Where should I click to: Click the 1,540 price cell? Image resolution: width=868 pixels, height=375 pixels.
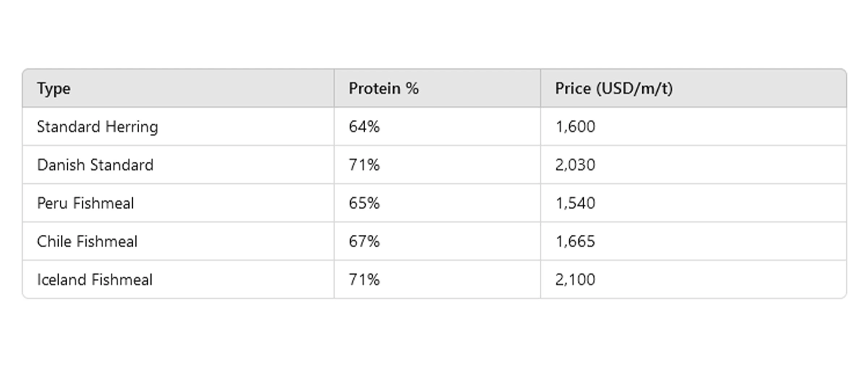point(575,203)
